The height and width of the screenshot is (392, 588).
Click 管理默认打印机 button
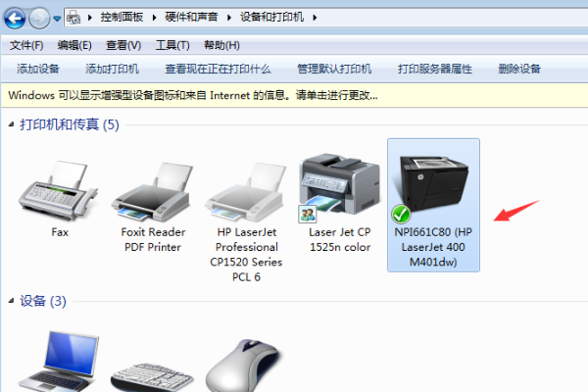(334, 69)
